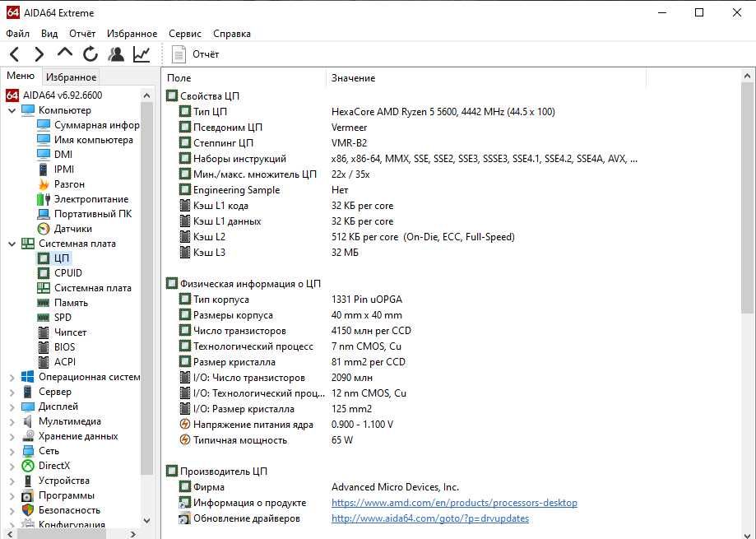The image size is (756, 539).
Task: Open the user-profile toolbar icon
Action: [116, 54]
